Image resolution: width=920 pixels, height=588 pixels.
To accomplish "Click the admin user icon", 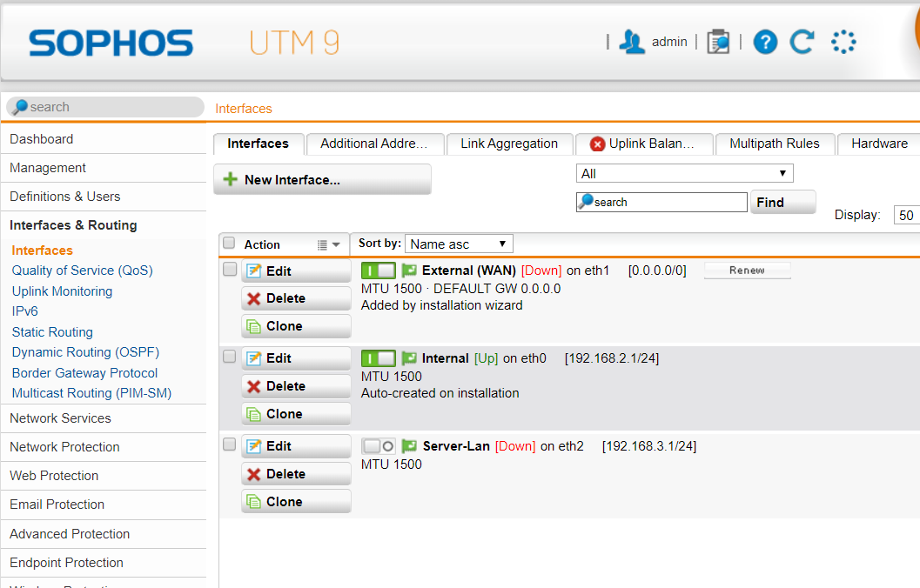I will 632,43.
